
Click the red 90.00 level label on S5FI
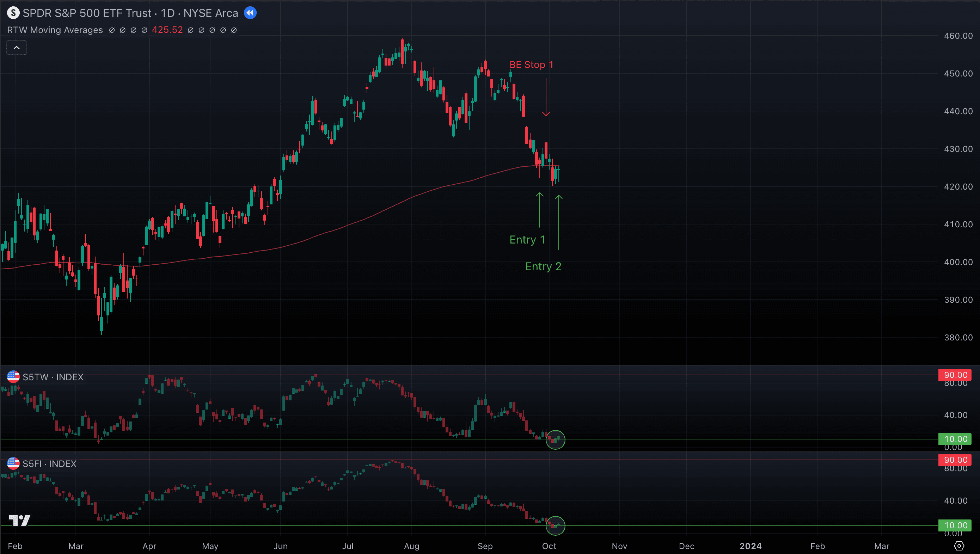[955, 459]
